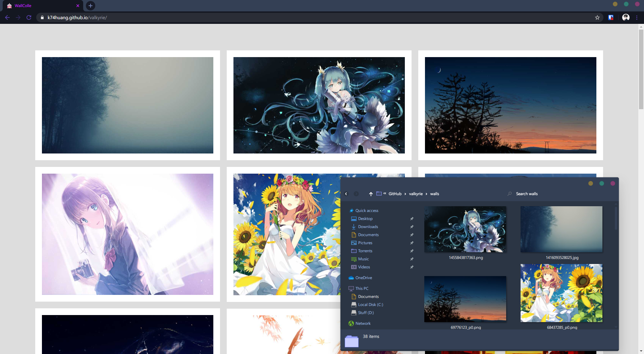Open Documents under Quick access
This screenshot has width=644, height=354.
coord(368,235)
